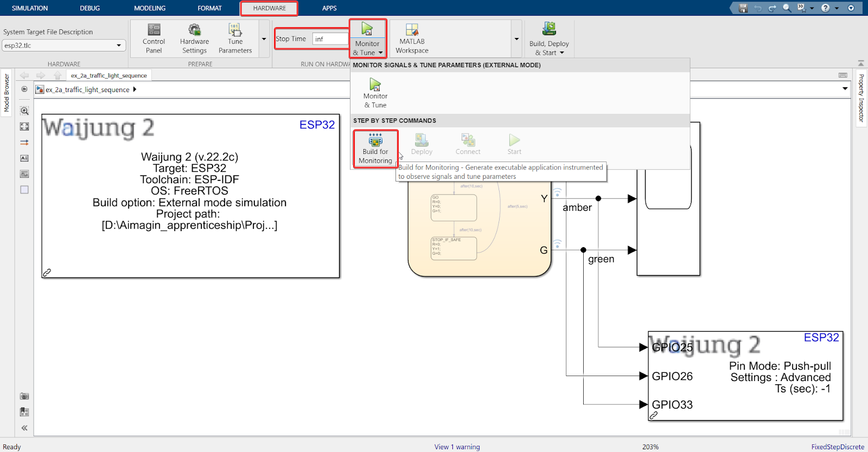Image resolution: width=868 pixels, height=452 pixels.
Task: Open Hardware Settings
Action: pyautogui.click(x=194, y=38)
